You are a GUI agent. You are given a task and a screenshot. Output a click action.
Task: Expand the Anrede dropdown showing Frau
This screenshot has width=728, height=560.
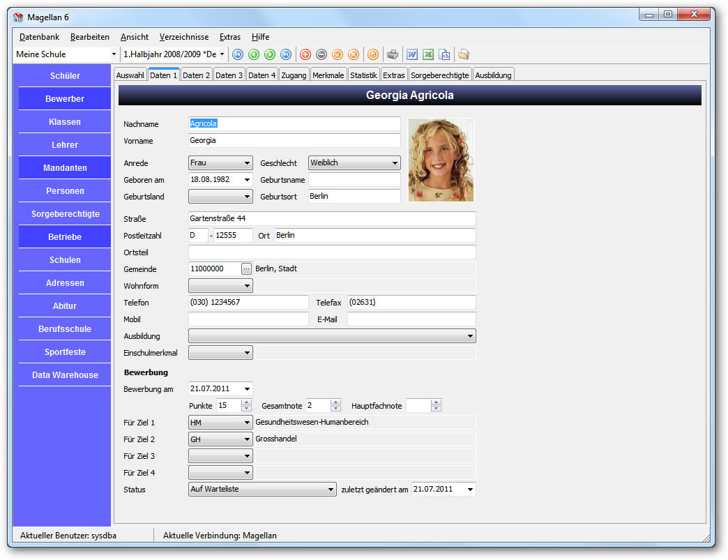click(247, 163)
